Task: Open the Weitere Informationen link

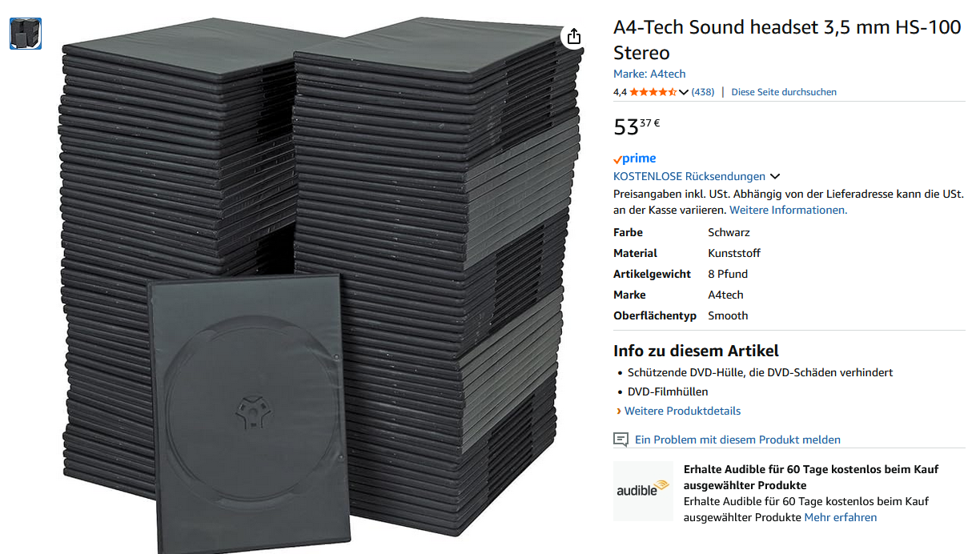Action: point(788,210)
